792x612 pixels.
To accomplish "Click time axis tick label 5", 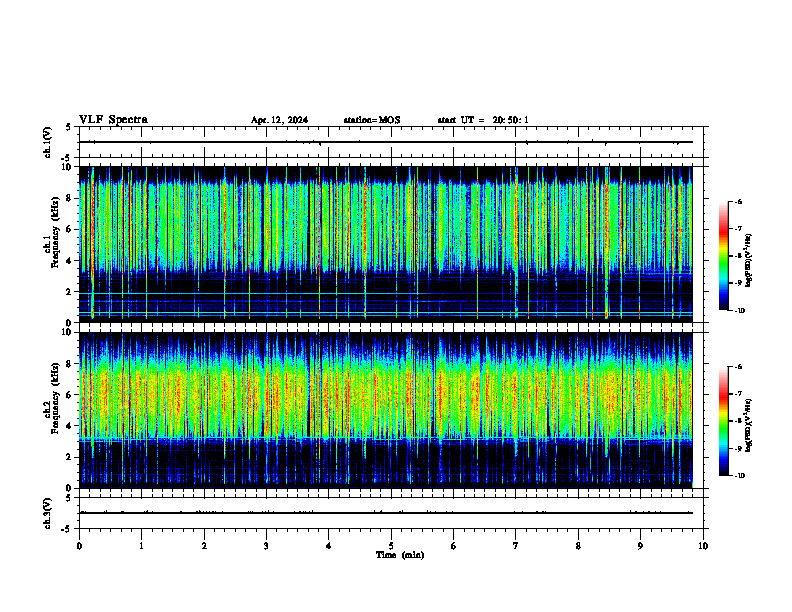I will click(x=391, y=546).
